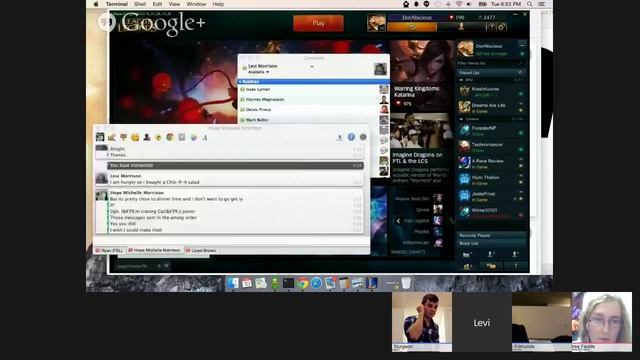Expand the Friend List header

tap(491, 73)
